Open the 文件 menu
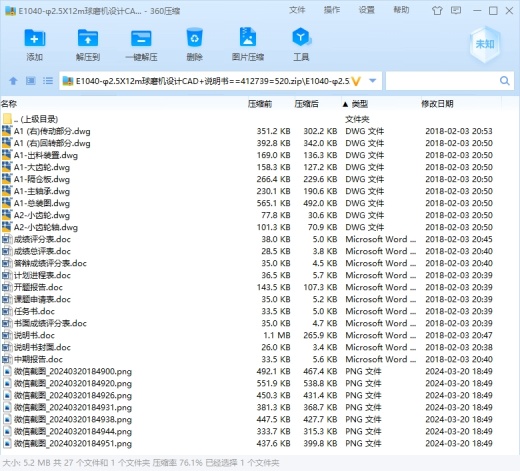 point(297,10)
